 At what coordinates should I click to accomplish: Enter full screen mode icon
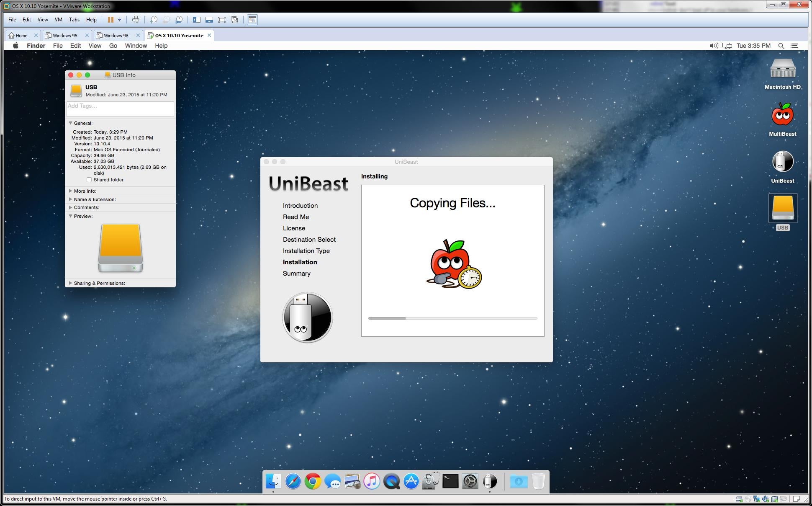point(222,20)
